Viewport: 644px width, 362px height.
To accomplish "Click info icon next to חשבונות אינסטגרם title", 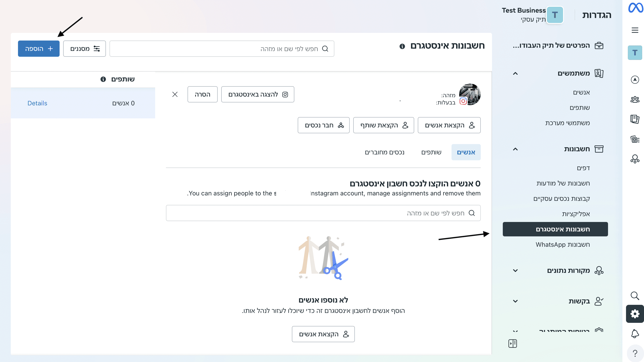I will click(x=402, y=46).
